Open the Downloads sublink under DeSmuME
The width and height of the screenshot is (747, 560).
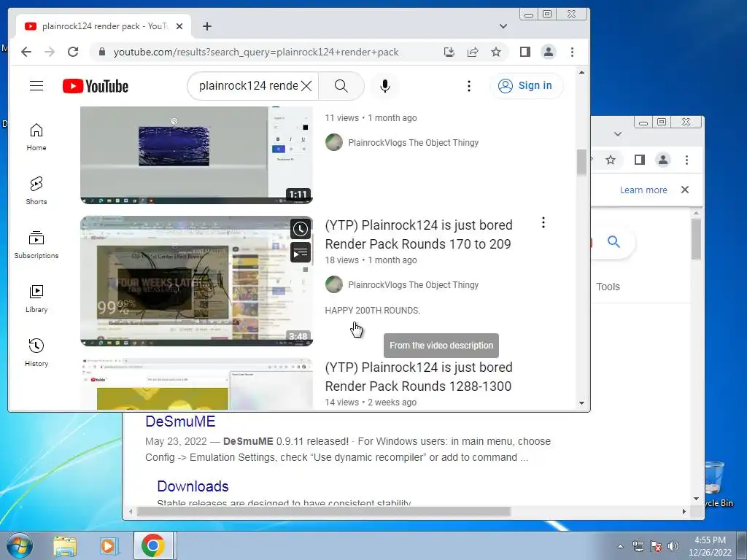click(193, 486)
